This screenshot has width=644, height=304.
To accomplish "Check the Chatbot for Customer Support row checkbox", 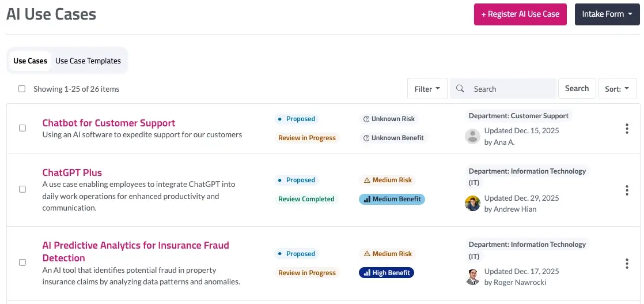I will (22, 128).
